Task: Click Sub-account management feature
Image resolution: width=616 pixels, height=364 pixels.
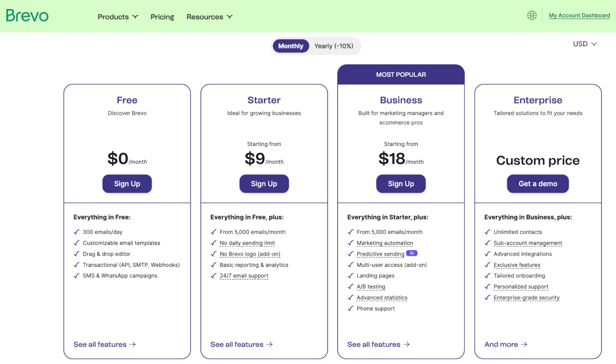Action: [528, 243]
